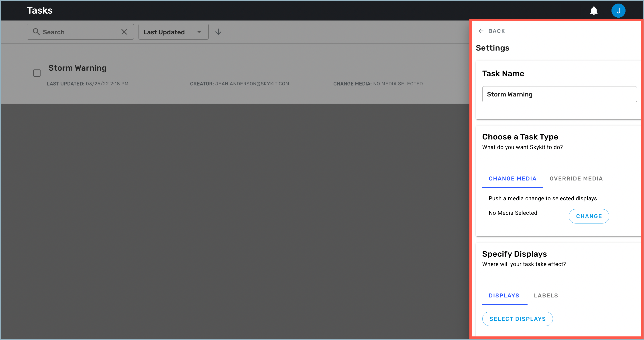Click the clear search X icon

coord(125,32)
